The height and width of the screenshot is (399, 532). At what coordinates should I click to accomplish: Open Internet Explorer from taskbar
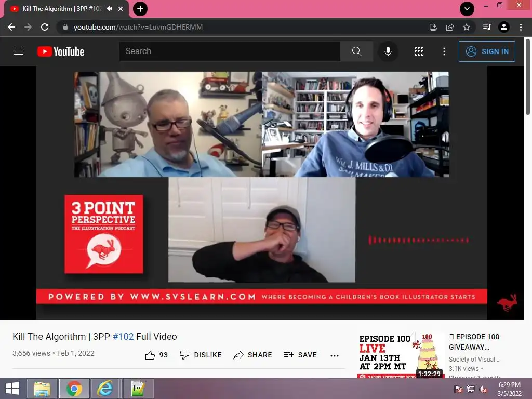tap(105, 389)
